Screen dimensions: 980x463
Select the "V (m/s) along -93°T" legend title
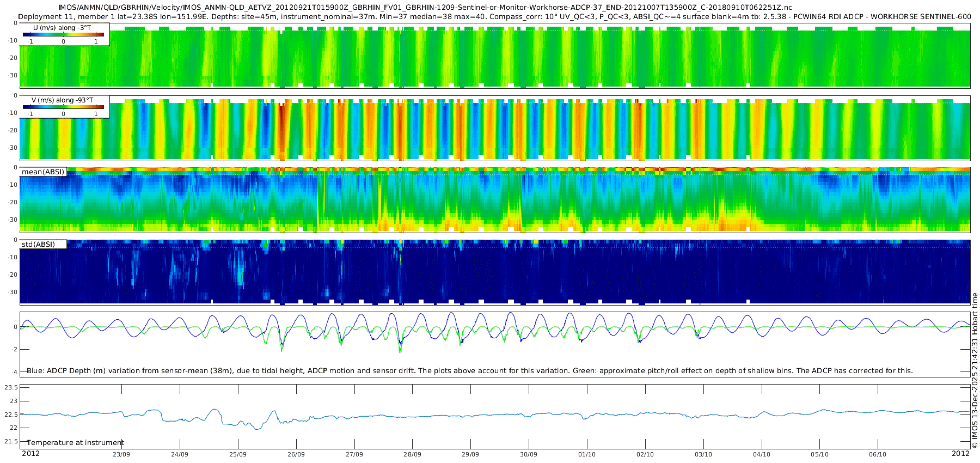(x=62, y=100)
